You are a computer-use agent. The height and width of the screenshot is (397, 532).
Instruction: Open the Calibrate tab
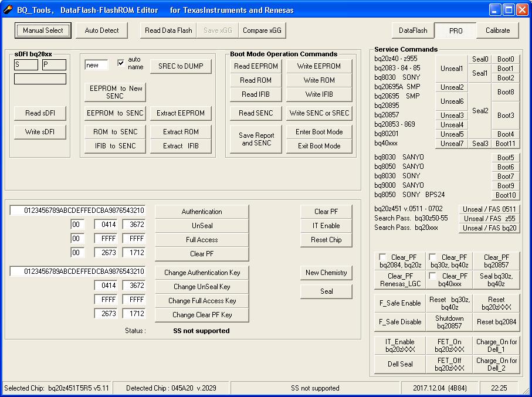click(x=498, y=30)
